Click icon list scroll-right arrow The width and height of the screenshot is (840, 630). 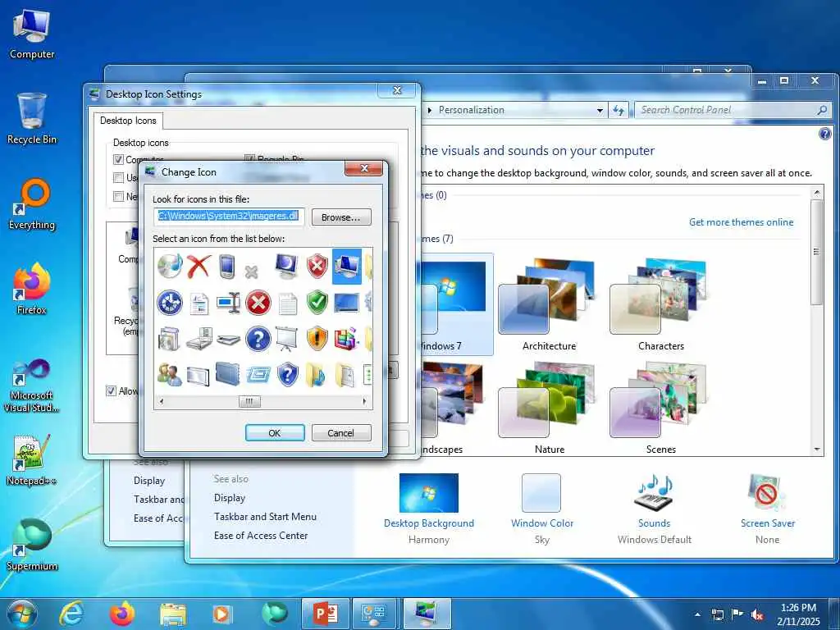click(x=365, y=401)
